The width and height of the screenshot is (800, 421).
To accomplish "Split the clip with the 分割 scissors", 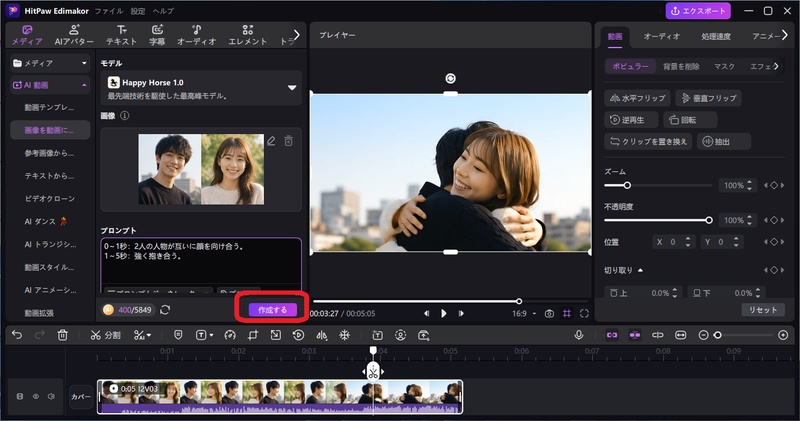I will point(105,335).
